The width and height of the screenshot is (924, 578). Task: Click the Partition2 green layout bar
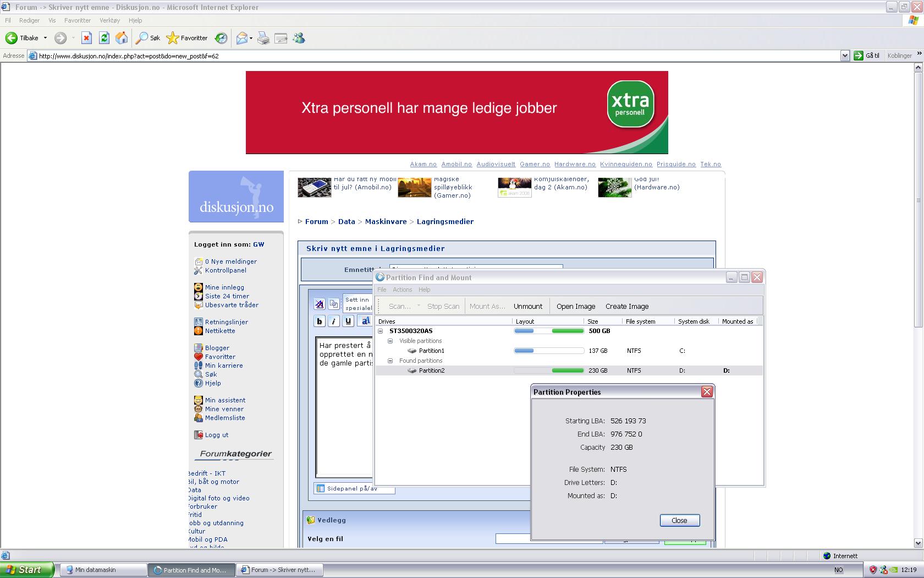568,370
